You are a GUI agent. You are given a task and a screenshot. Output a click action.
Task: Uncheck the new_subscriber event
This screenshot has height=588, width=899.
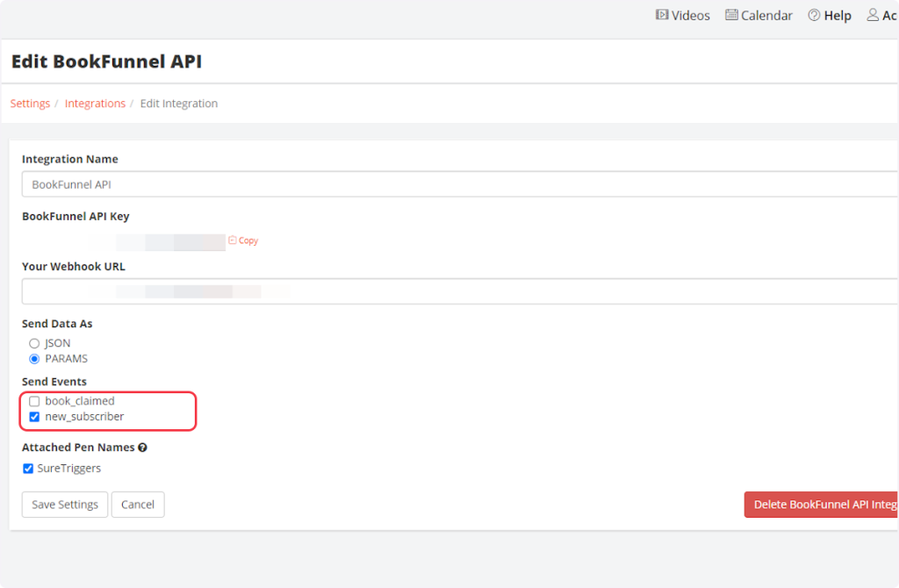pos(35,417)
